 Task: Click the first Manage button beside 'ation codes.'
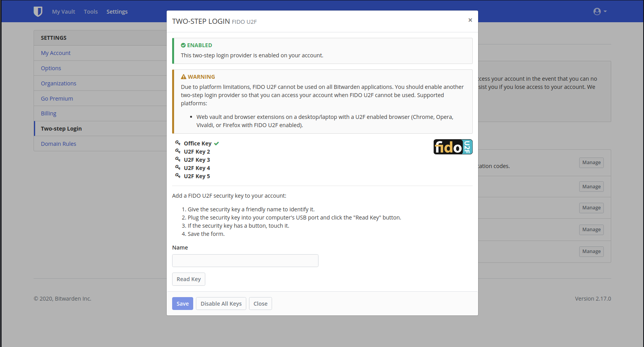pyautogui.click(x=591, y=163)
